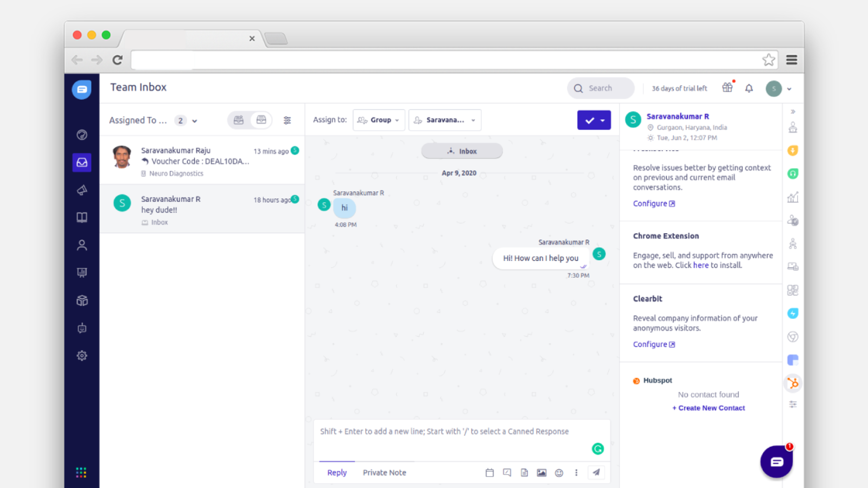The image size is (868, 488).
Task: Open the Group assignment dropdown
Action: tap(379, 120)
